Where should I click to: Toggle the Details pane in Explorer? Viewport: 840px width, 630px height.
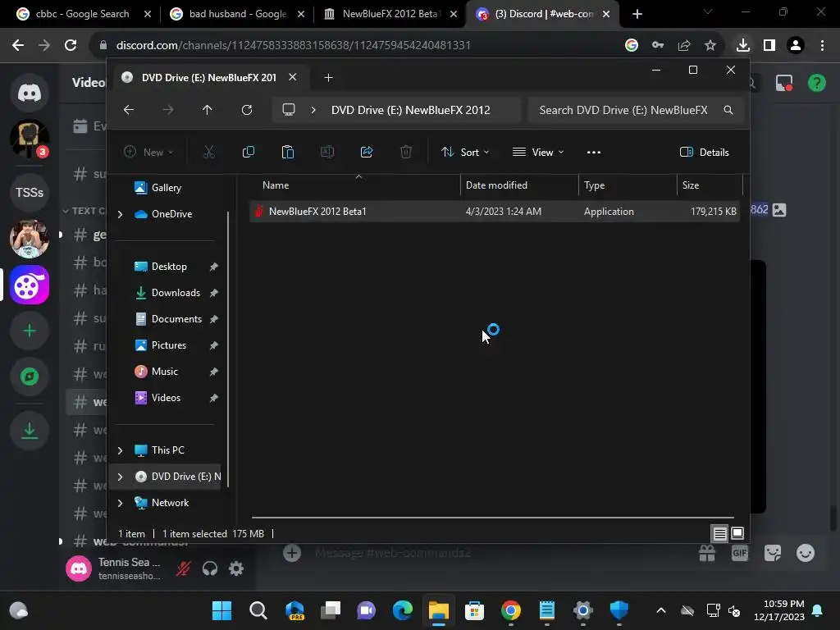point(704,152)
